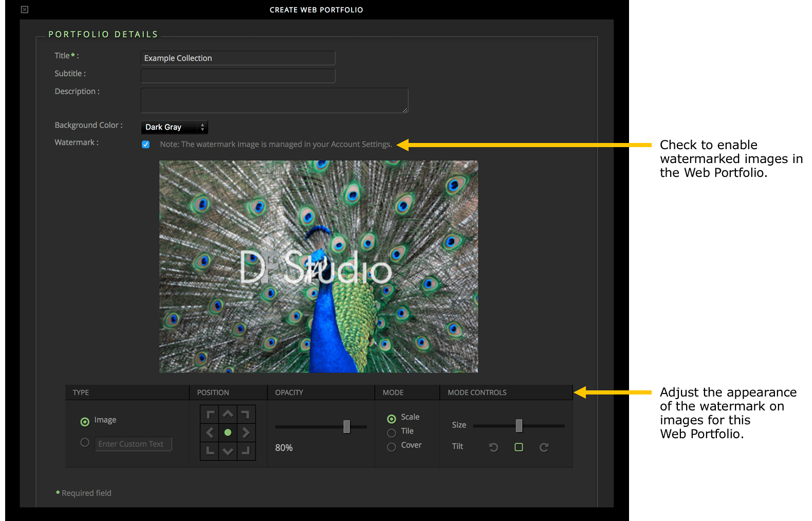Click the watermark Account Settings note

[276, 145]
